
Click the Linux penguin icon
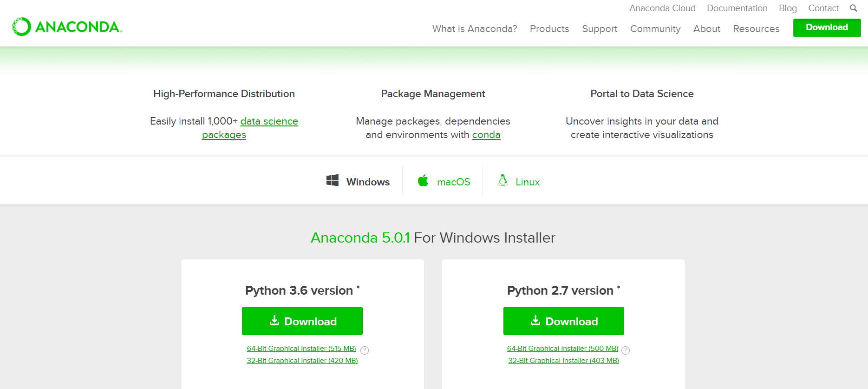[503, 180]
